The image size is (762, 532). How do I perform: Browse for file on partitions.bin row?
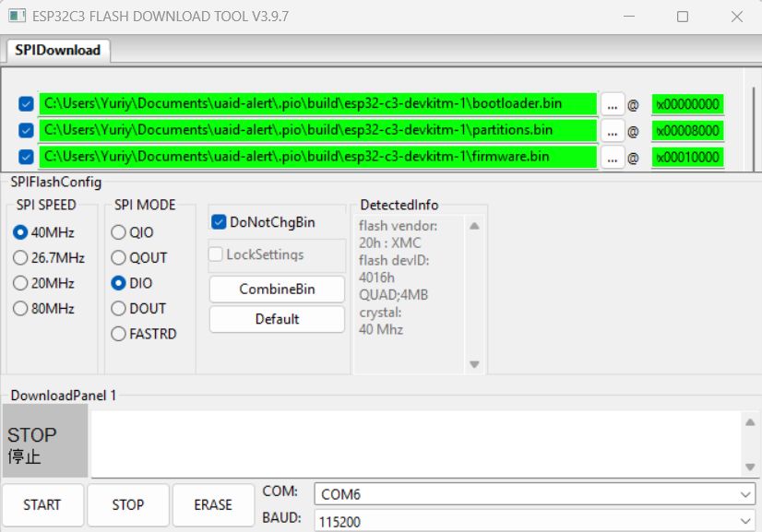(613, 131)
